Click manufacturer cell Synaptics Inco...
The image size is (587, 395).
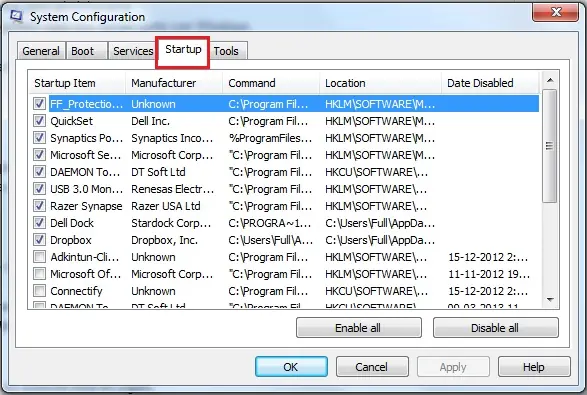tap(172, 138)
